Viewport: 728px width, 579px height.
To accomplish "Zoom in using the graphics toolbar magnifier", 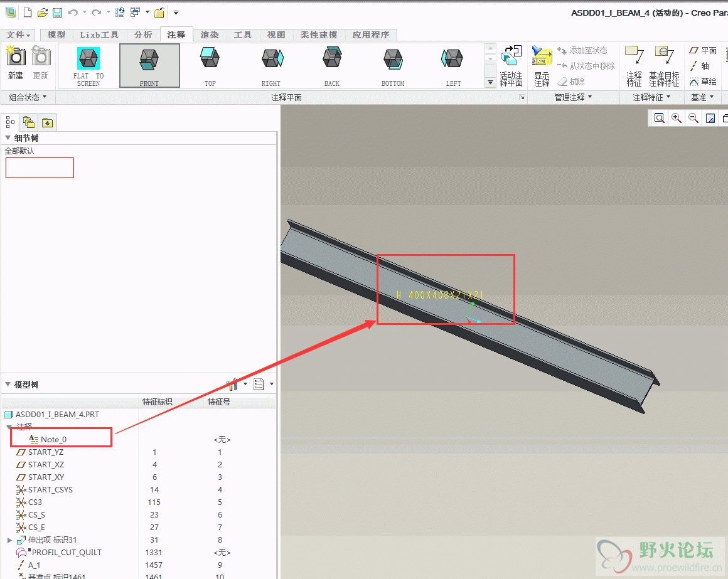I will pyautogui.click(x=677, y=118).
